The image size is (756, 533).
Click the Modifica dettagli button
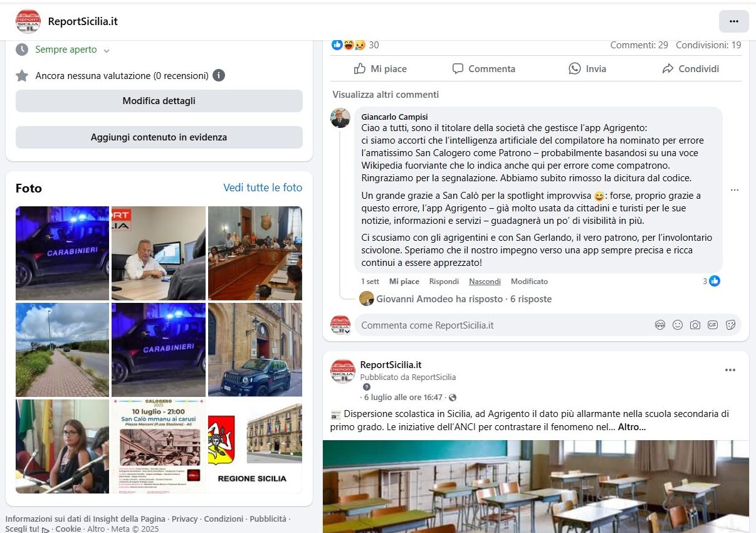click(x=159, y=101)
